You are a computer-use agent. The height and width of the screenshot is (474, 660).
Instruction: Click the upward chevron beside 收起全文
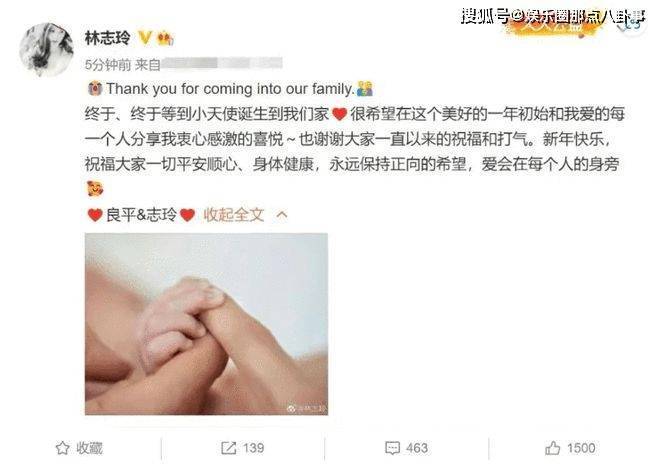coord(282,215)
